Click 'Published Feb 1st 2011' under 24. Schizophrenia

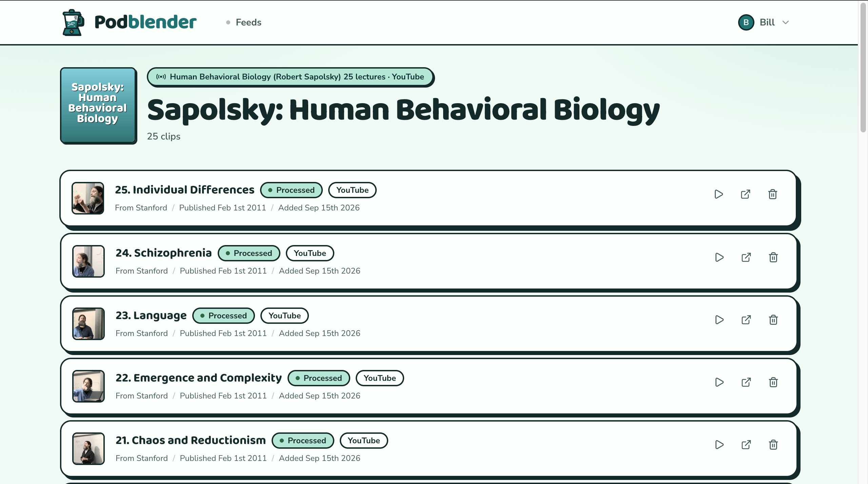point(223,271)
